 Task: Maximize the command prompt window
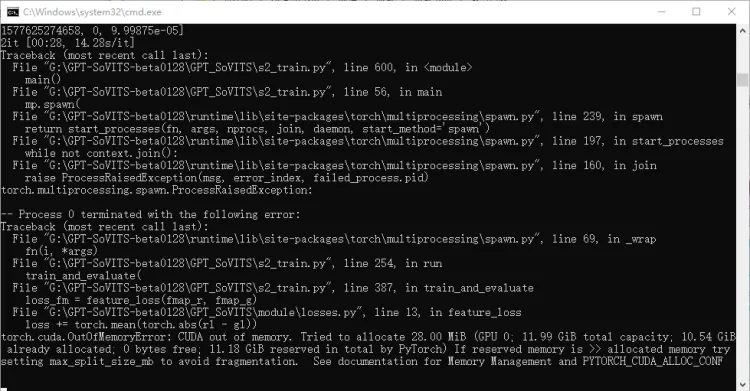tap(696, 12)
